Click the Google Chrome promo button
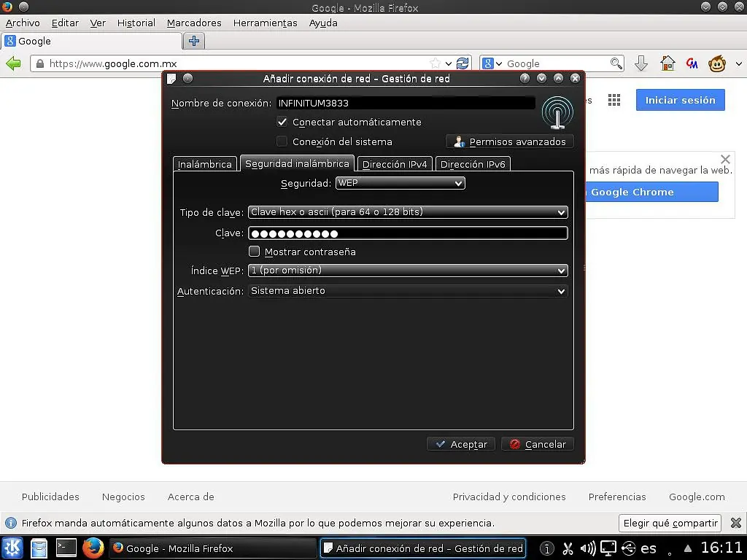Screen dimensions: 747x560 pos(651,192)
